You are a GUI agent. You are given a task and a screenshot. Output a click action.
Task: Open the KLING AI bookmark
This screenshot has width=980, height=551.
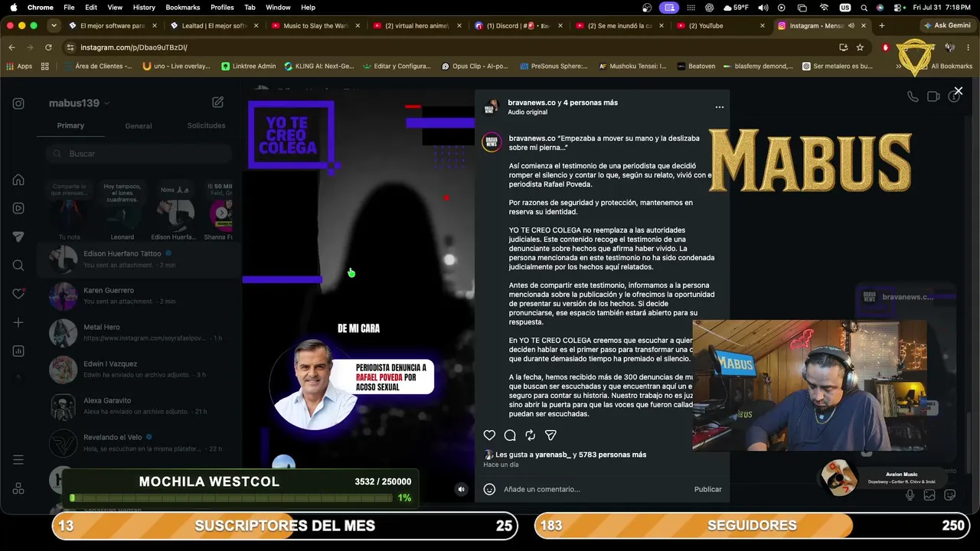click(x=318, y=67)
